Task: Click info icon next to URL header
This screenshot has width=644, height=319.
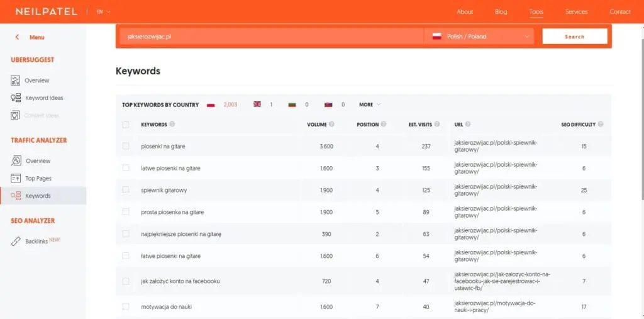Action: click(x=468, y=124)
